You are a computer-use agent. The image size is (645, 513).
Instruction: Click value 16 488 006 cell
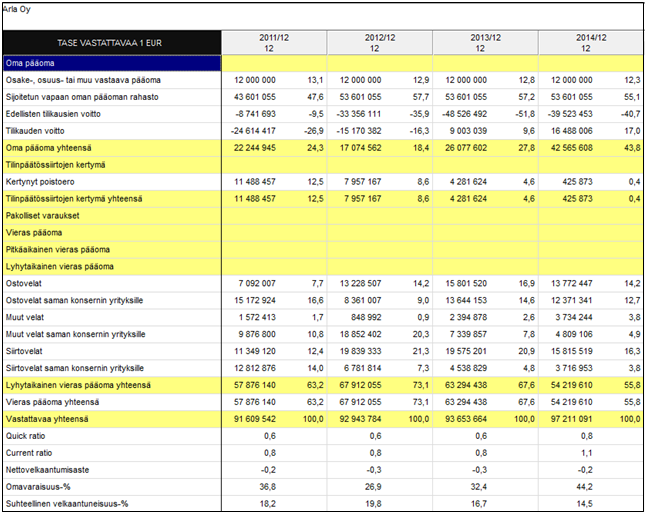[572, 131]
